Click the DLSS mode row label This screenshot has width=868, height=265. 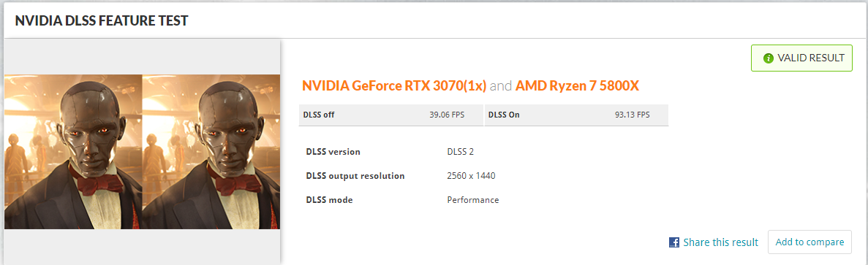329,200
